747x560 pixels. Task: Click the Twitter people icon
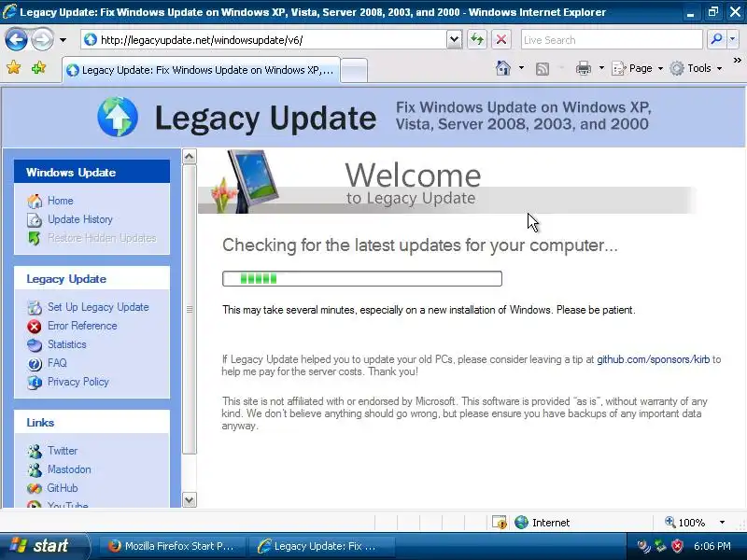pos(35,451)
